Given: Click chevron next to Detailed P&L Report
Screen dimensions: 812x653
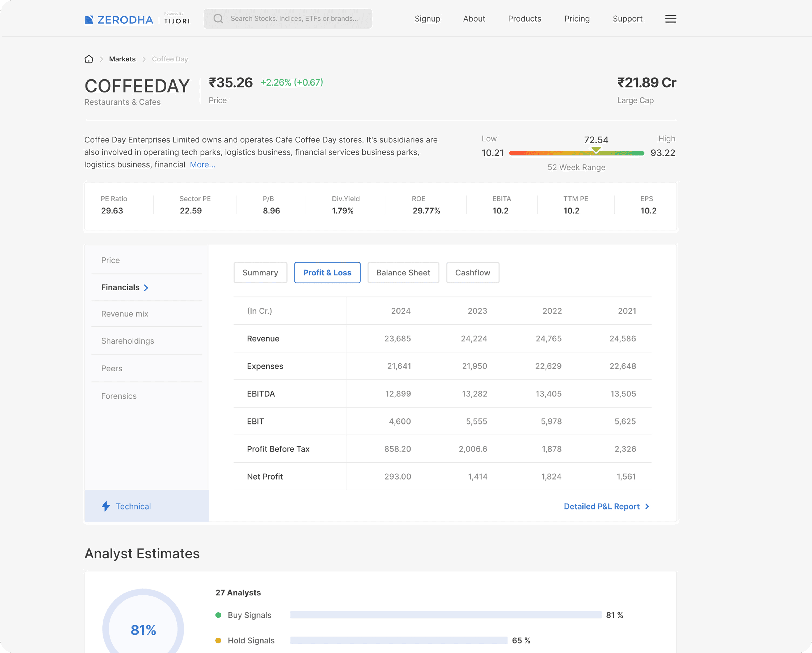Looking at the screenshot, I should coord(647,506).
